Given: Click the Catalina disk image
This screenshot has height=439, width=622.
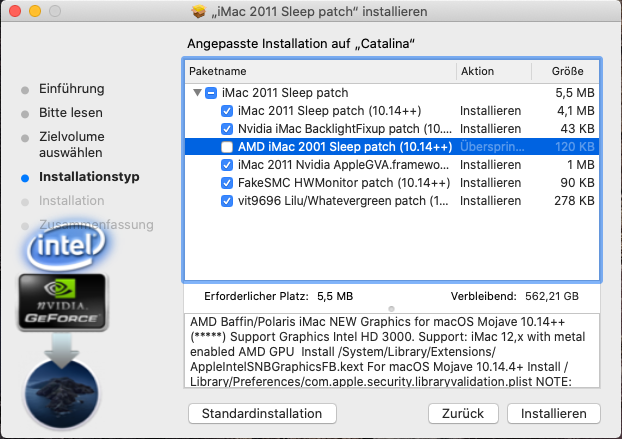Looking at the screenshot, I should pos(62,395).
